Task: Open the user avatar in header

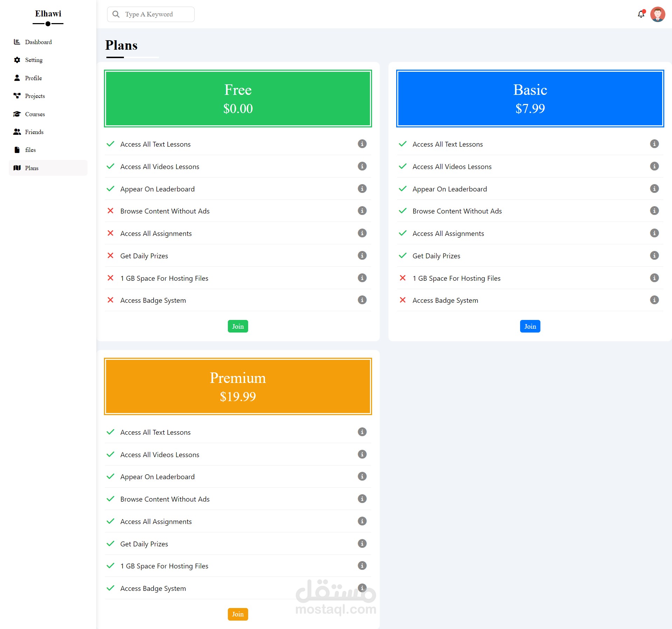Action: (658, 14)
